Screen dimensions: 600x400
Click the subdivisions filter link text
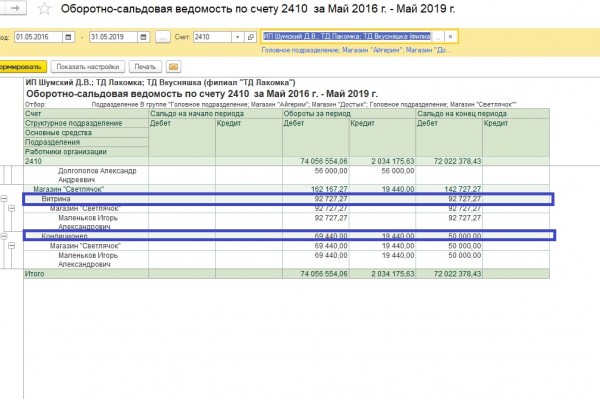[356, 50]
